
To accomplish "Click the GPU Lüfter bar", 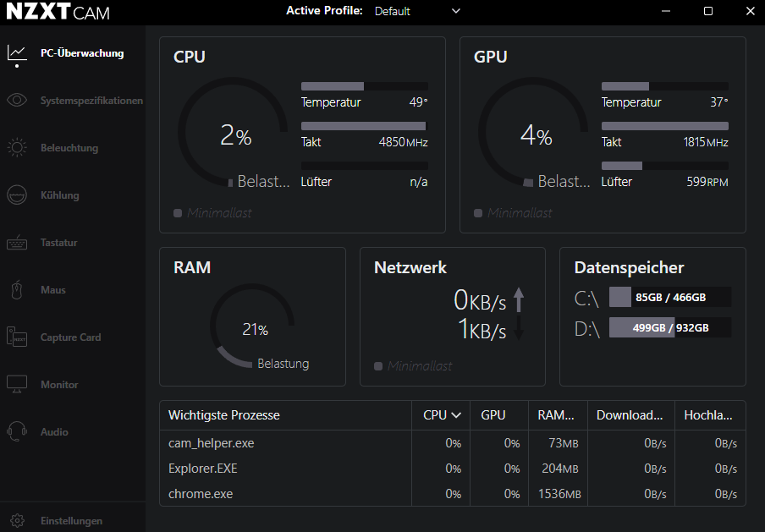I will pos(664,166).
